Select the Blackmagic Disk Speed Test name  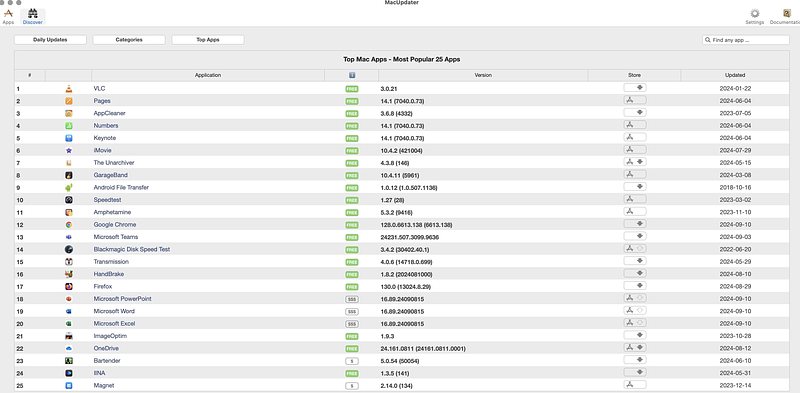(132, 250)
